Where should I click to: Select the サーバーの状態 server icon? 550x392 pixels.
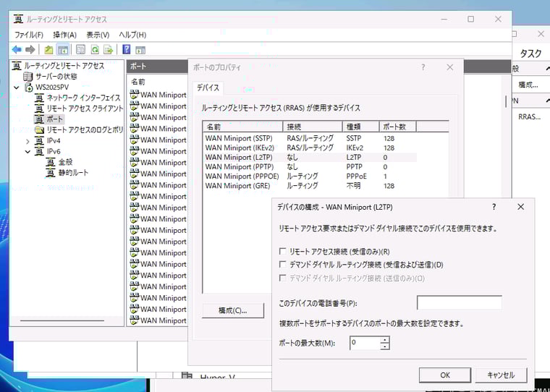(27, 76)
